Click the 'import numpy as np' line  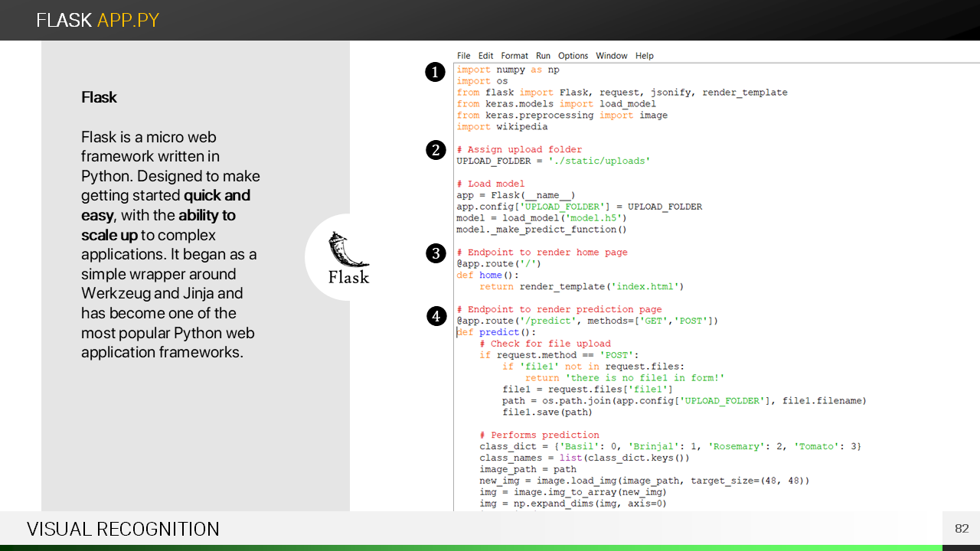click(508, 70)
